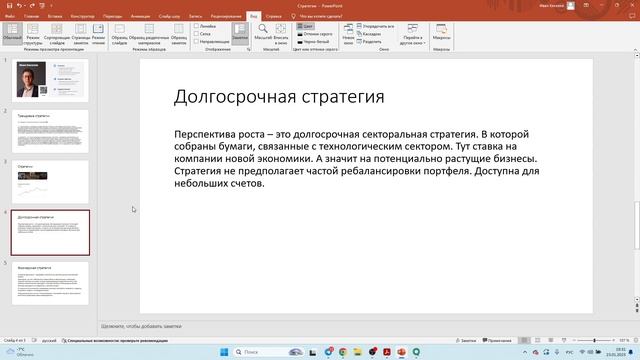Collapse the ribbon using the chevron arrow

click(x=635, y=49)
